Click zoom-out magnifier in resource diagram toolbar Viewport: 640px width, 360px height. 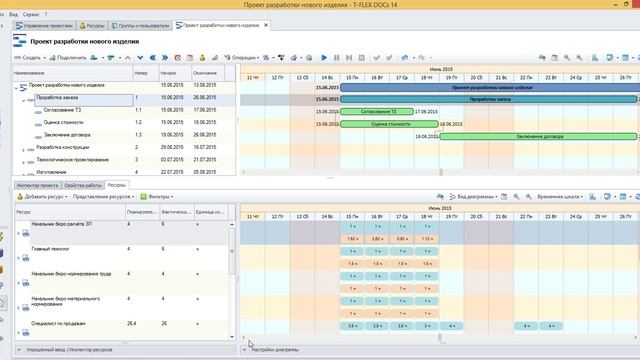[529, 197]
